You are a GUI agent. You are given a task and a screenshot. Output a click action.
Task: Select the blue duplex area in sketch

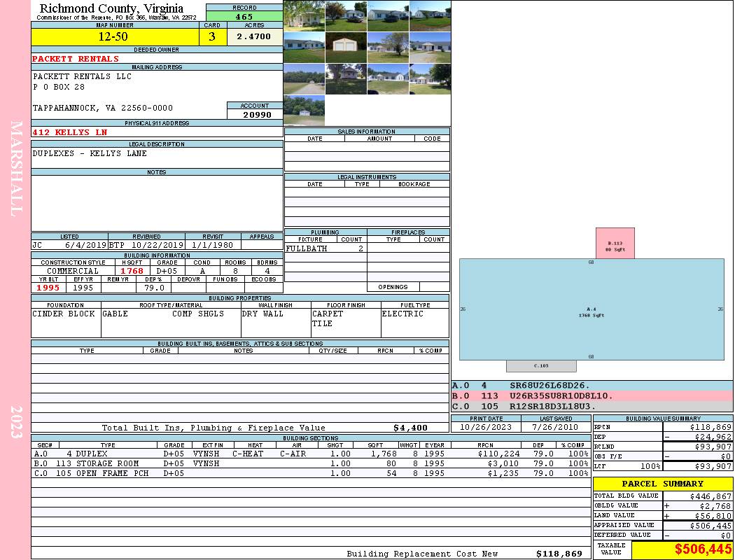coord(591,309)
